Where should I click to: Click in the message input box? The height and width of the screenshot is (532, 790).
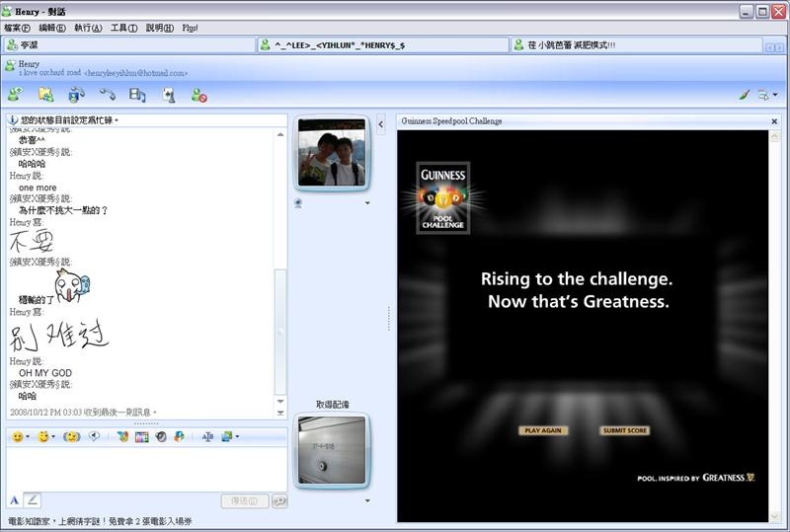point(146,469)
